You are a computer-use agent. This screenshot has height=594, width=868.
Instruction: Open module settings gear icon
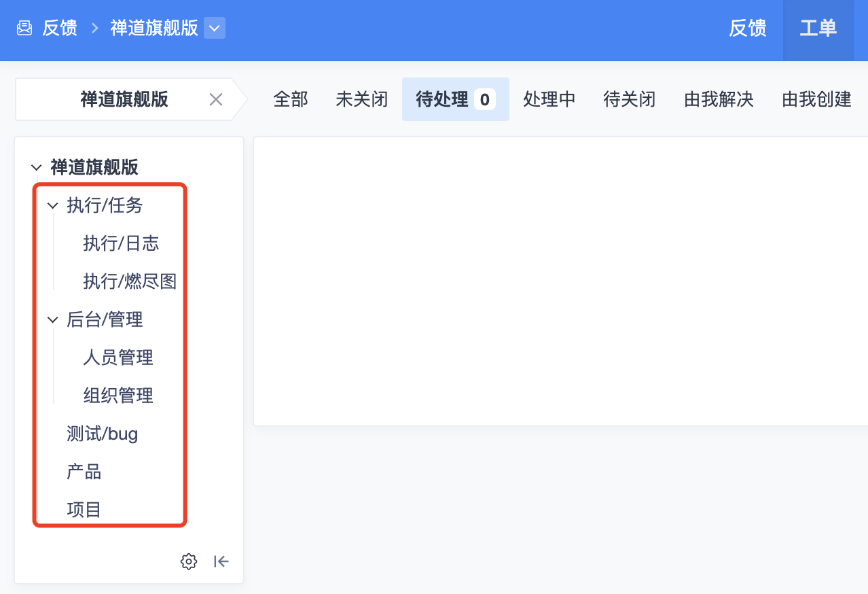click(x=189, y=561)
